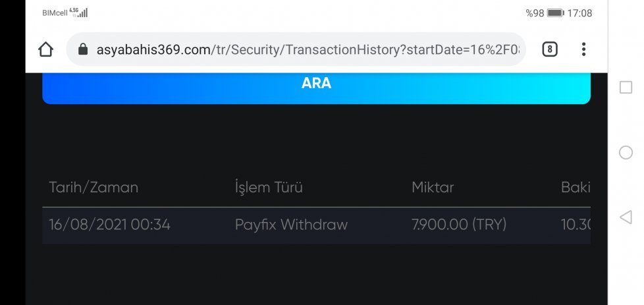The height and width of the screenshot is (305, 644).
Task: Open the tab switcher showing 8 tabs
Action: tap(550, 50)
